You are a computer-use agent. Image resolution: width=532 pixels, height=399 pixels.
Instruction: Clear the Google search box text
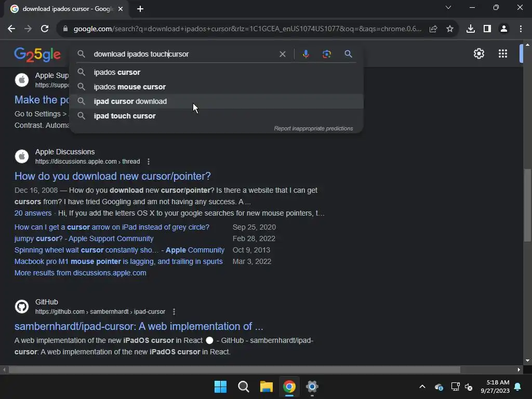[282, 54]
